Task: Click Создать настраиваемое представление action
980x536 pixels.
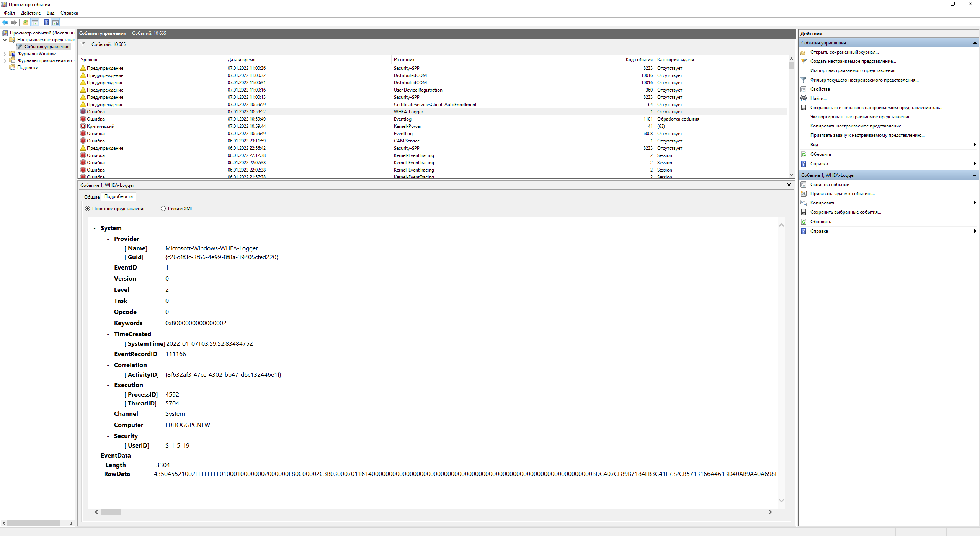Action: coord(853,61)
